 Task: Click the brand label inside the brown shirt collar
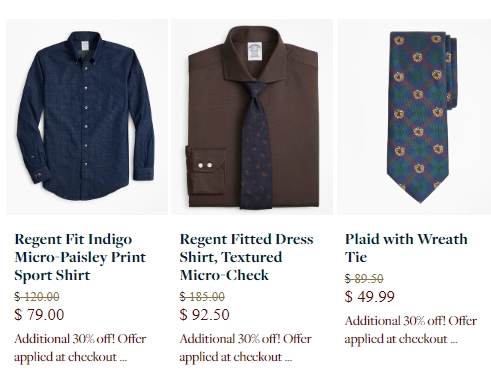tap(255, 51)
